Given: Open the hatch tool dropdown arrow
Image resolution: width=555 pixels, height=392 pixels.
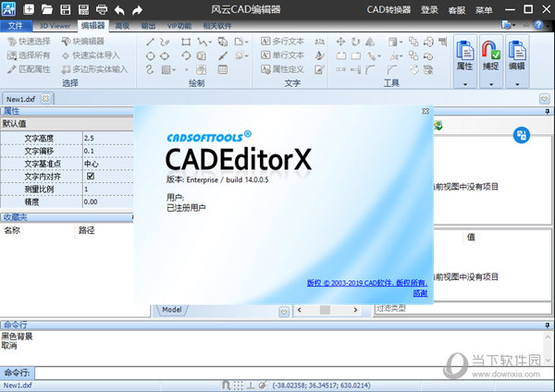Looking at the screenshot, I should click(174, 70).
